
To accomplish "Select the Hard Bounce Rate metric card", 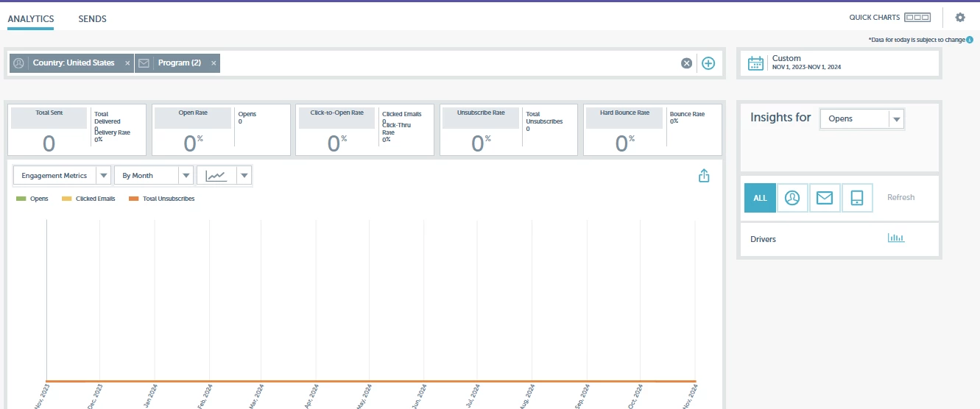I will (x=652, y=130).
